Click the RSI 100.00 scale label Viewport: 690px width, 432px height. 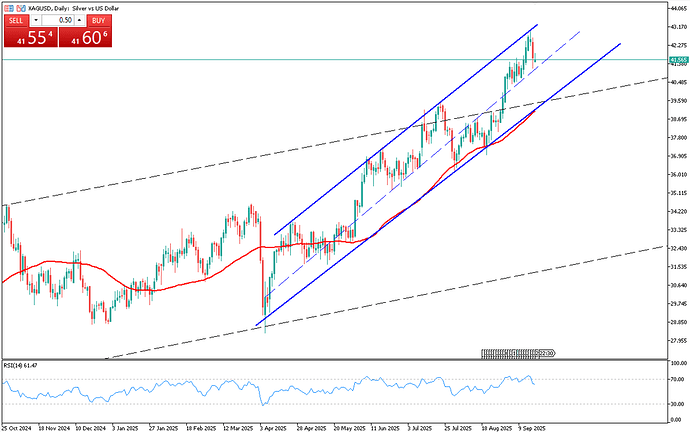679,363
